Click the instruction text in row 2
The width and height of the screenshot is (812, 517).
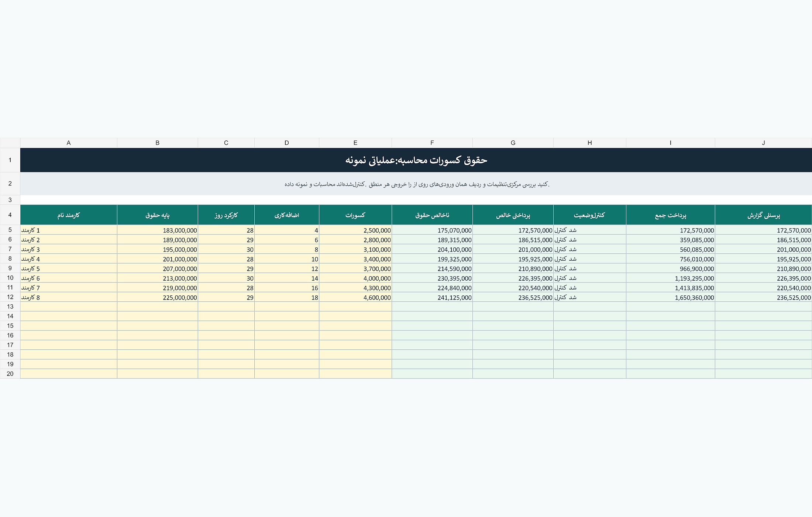point(417,184)
